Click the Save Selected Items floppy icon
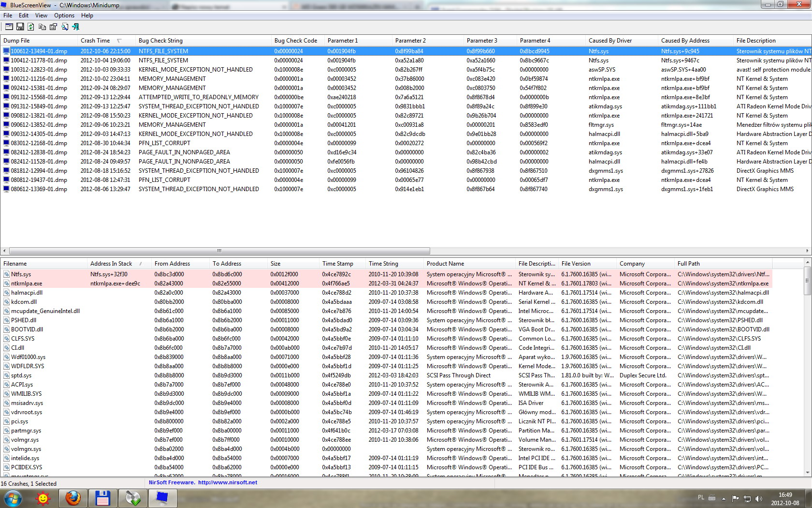 pos(20,27)
